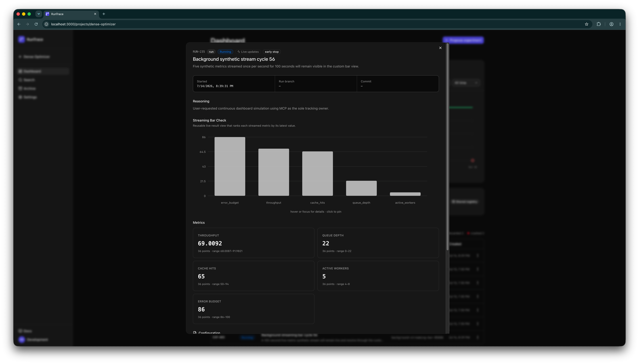
Task: Select the RunTrace browser tab
Action: [71, 14]
